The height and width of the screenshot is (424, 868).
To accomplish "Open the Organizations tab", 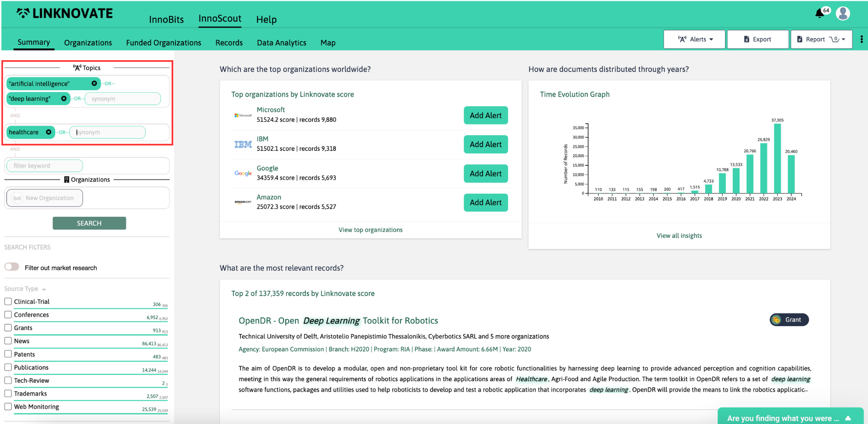I will click(x=88, y=43).
